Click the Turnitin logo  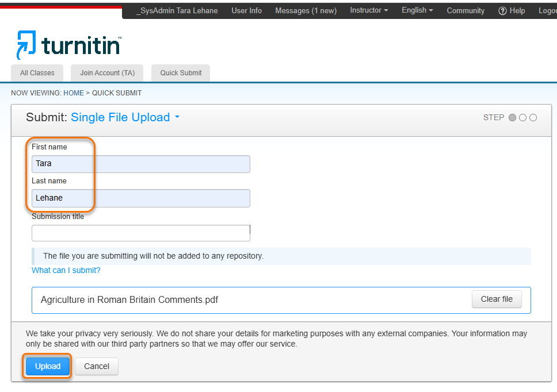click(68, 45)
